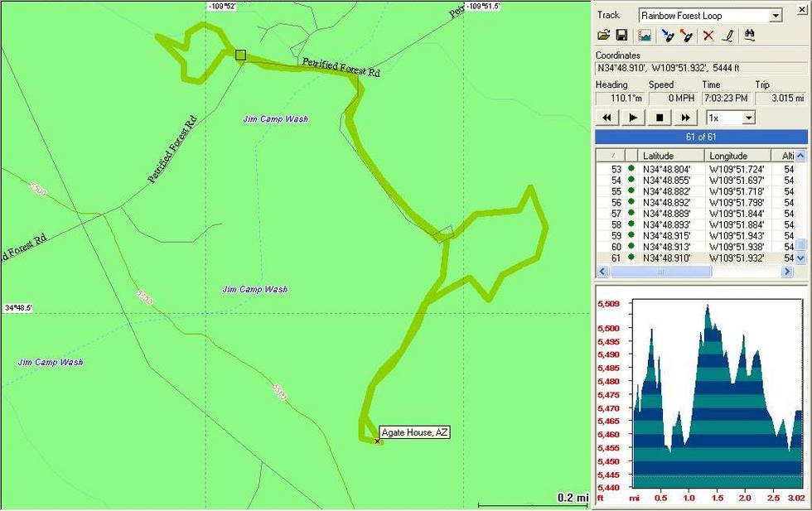This screenshot has height=511, width=812.
Task: Download track from GPS device icon
Action: (x=668, y=36)
